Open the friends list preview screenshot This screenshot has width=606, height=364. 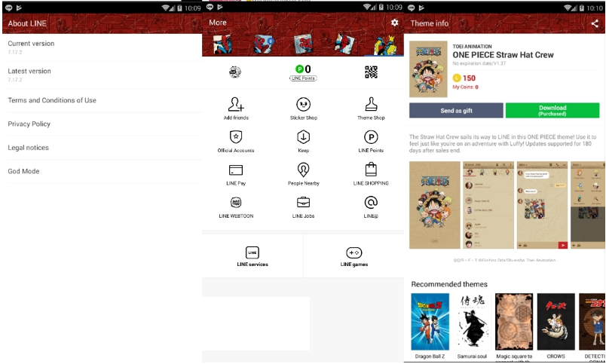pos(488,205)
